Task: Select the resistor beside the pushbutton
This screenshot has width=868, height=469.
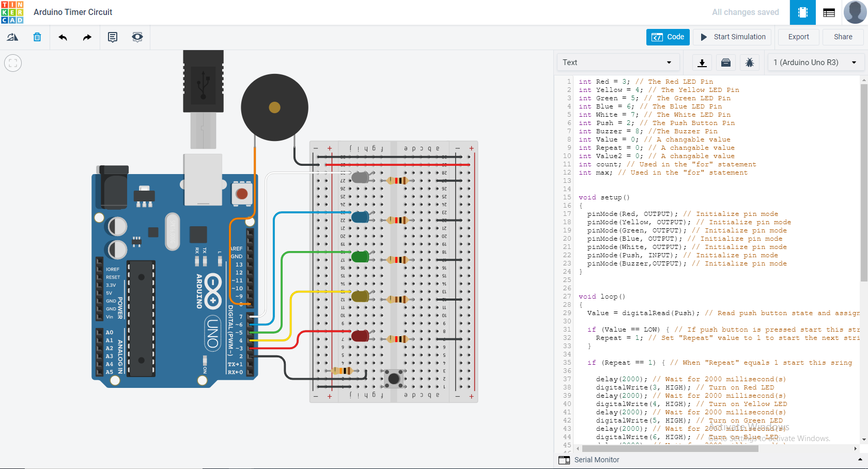Action: point(342,371)
